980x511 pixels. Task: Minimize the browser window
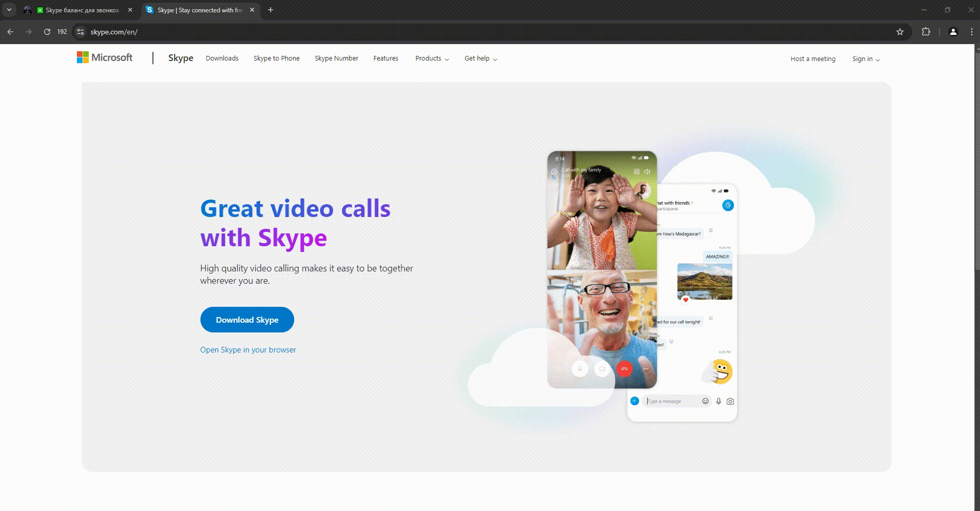[x=924, y=10]
